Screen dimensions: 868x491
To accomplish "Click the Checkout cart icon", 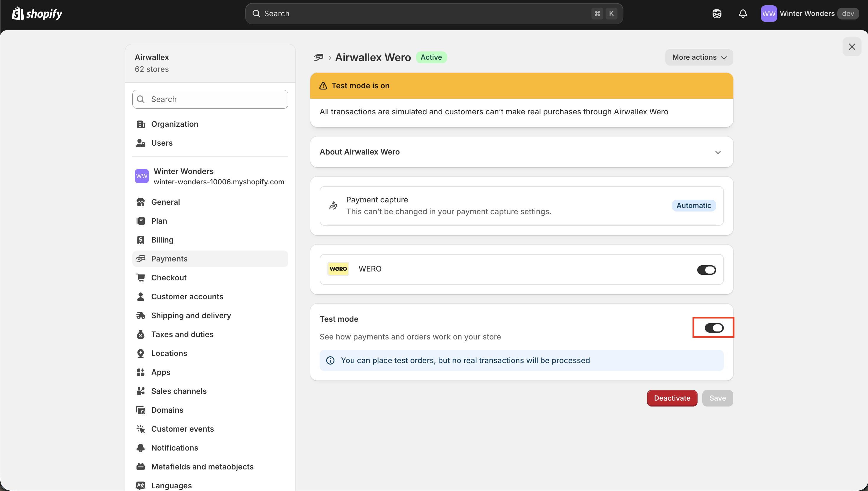I will 141,277.
